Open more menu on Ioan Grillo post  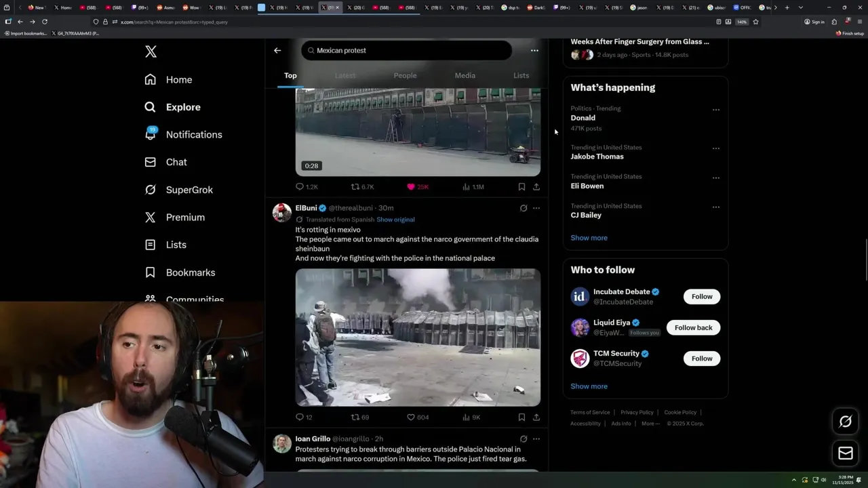[536, 439]
